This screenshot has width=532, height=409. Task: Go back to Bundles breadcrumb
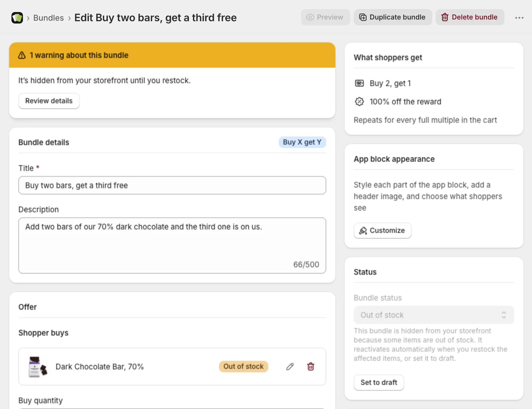[48, 18]
